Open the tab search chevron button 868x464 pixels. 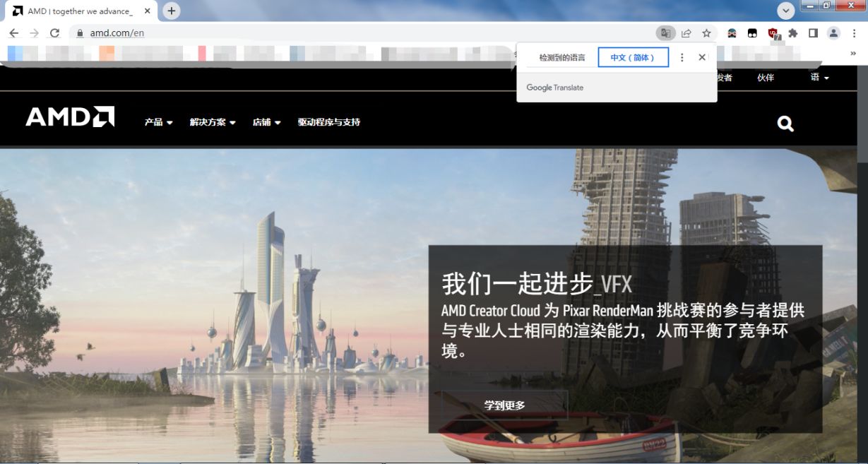click(x=786, y=11)
